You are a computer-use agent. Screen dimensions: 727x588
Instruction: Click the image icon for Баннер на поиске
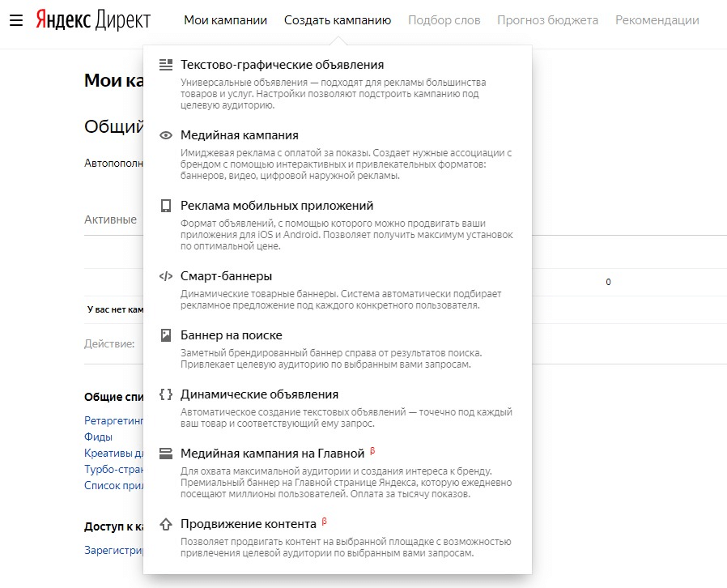coord(165,335)
